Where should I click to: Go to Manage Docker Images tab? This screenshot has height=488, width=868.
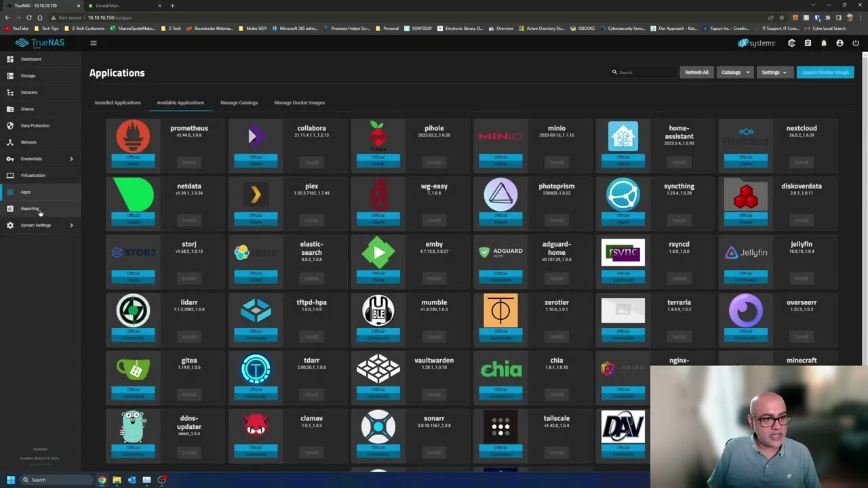coord(300,103)
